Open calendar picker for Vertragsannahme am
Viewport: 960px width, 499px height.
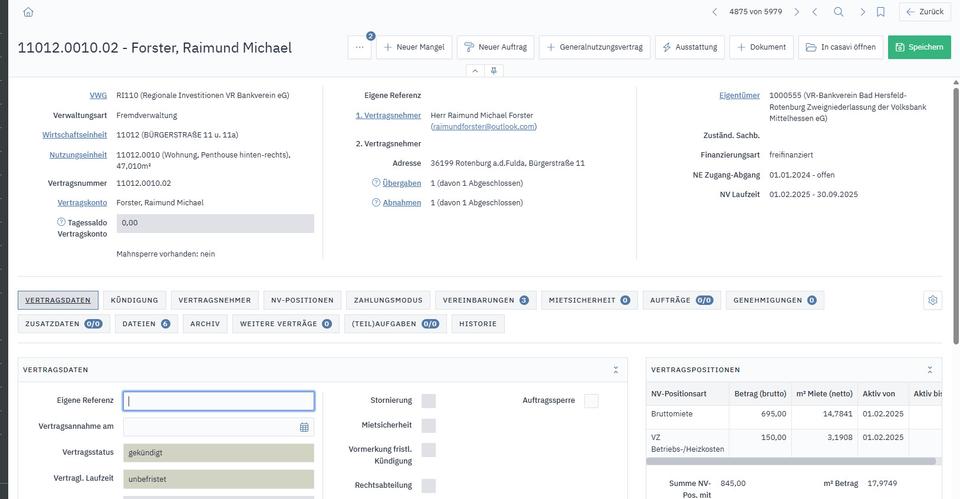coord(304,427)
